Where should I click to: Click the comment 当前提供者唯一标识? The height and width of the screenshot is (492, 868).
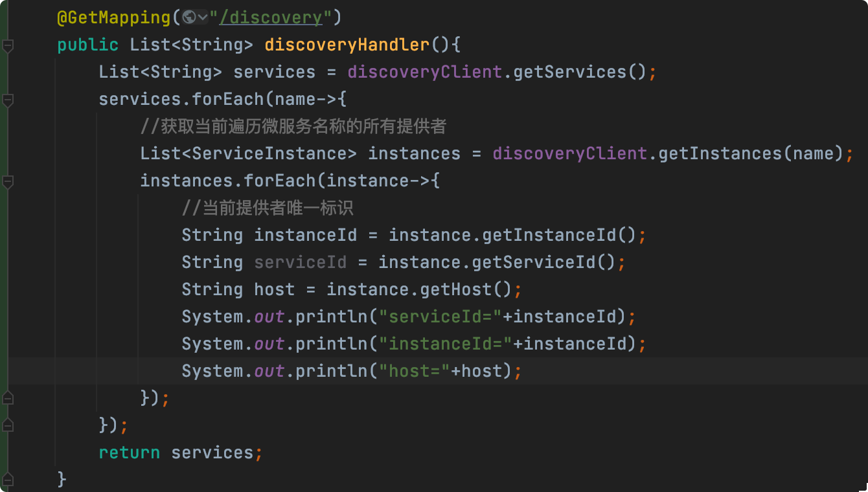click(268, 208)
